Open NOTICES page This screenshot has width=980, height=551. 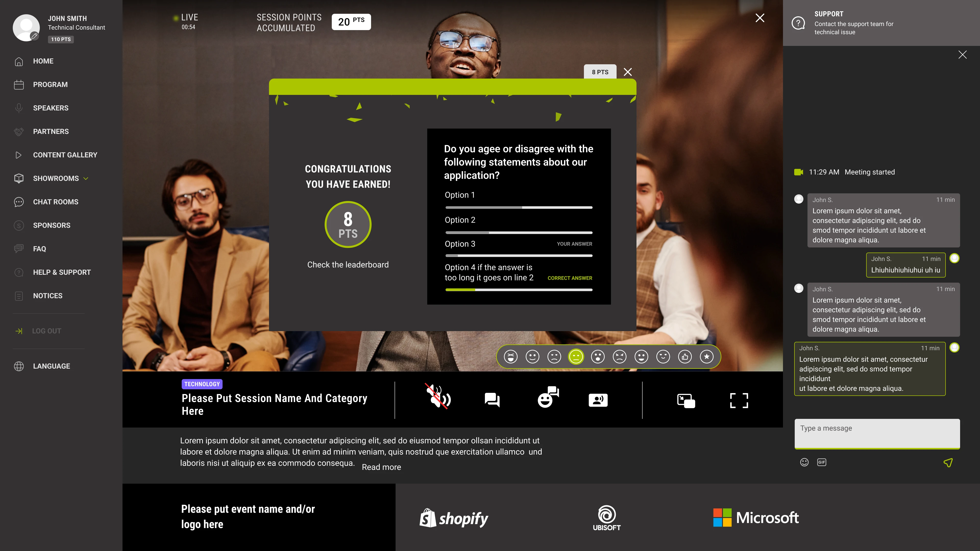pos(47,296)
